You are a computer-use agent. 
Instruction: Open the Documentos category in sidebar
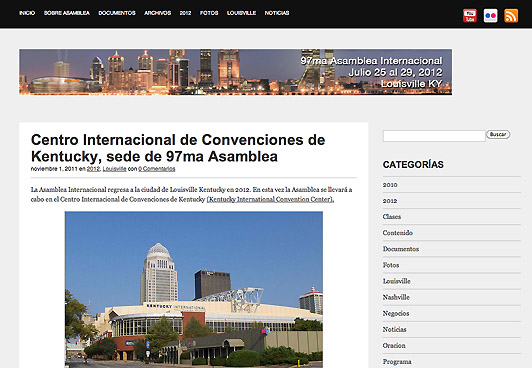click(401, 249)
